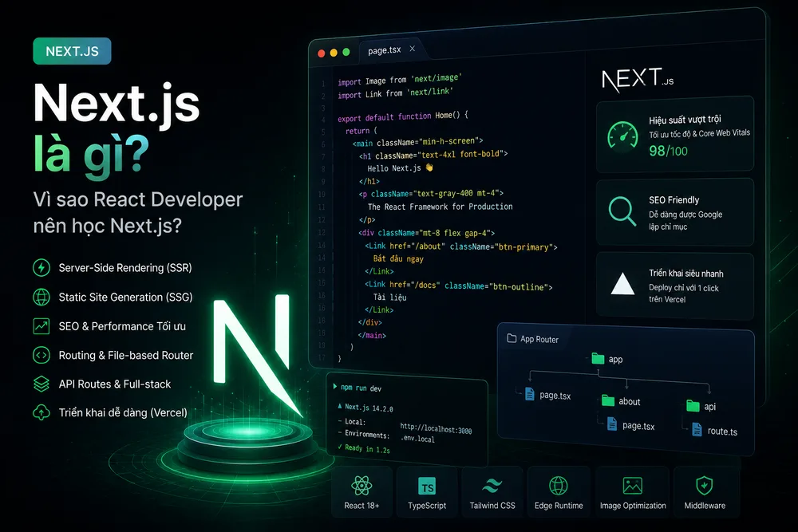Click the href="/about" Link code line

point(461,246)
